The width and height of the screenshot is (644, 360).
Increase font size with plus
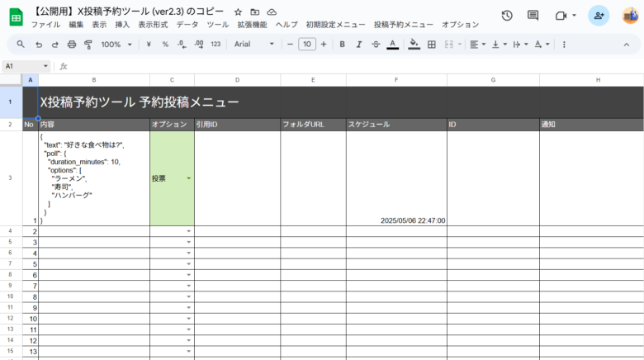(x=324, y=45)
